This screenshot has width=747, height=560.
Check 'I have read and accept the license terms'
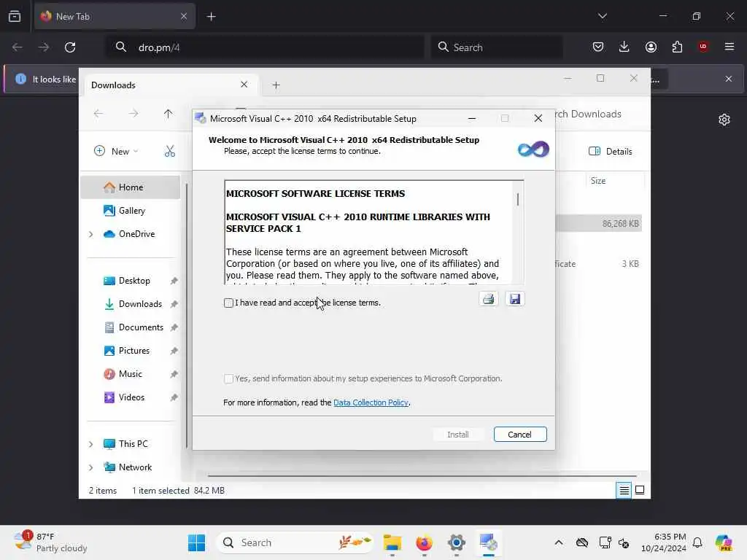tap(228, 303)
